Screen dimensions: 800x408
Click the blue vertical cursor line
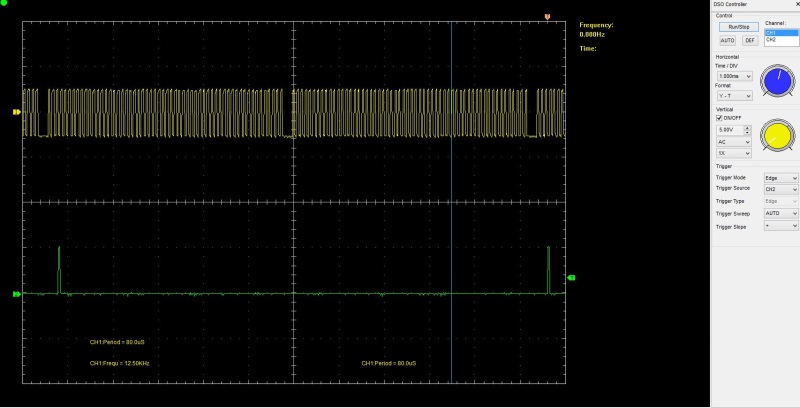(x=451, y=202)
